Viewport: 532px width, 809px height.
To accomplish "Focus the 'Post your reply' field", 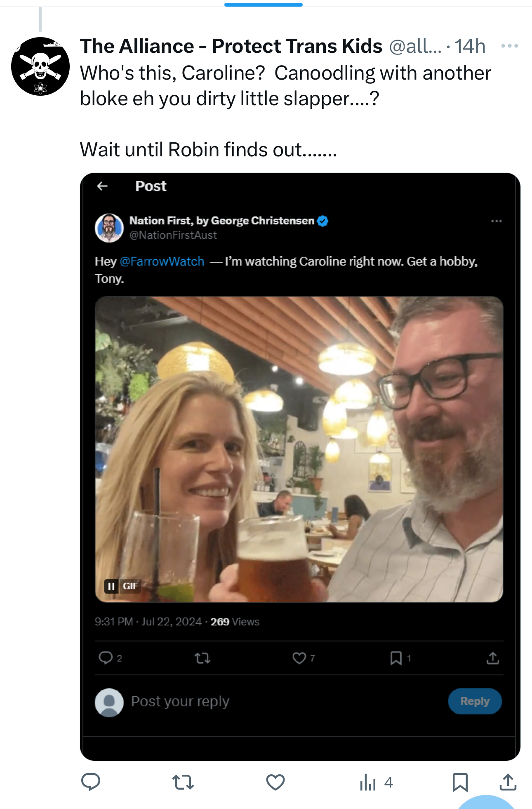I will click(x=247, y=701).
